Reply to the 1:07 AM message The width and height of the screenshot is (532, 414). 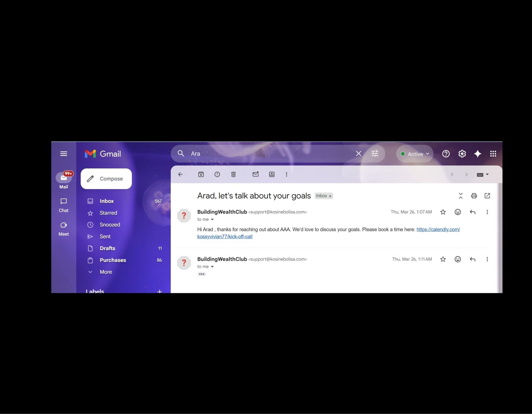pyautogui.click(x=472, y=212)
